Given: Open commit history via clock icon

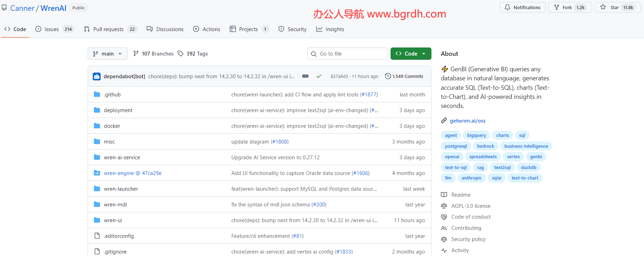Looking at the screenshot, I should [x=388, y=76].
